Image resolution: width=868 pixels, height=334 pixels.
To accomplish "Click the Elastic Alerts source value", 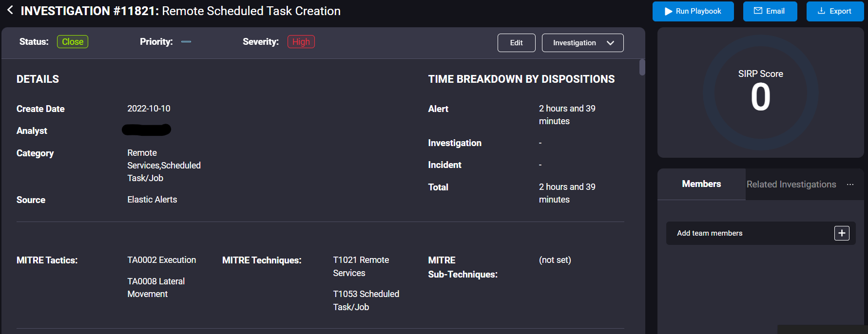I will 152,200.
